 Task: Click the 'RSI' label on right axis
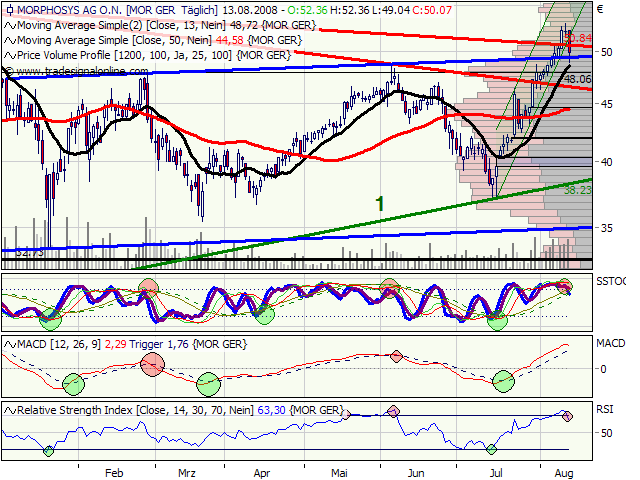click(604, 409)
